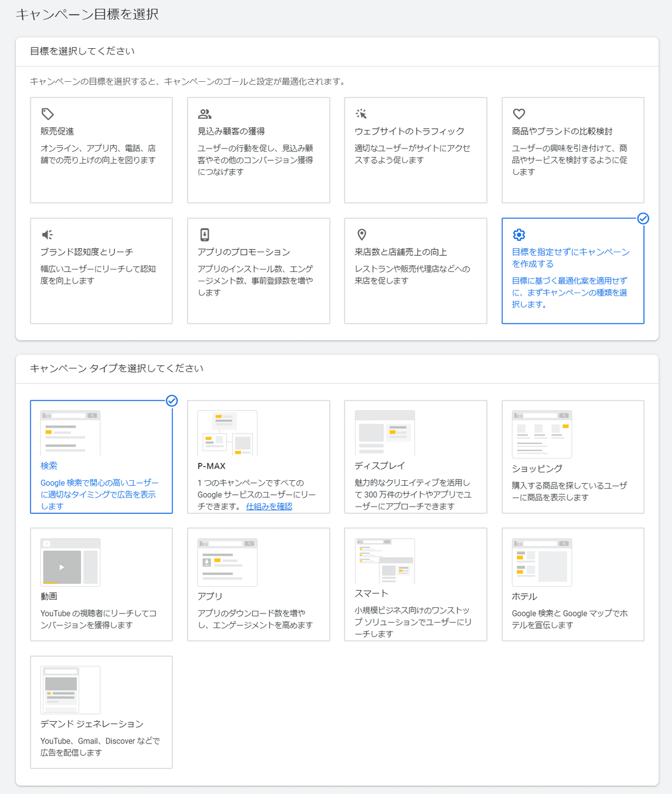The width and height of the screenshot is (672, 794).
Task: Click the gear icon for 目標を指定せずにキャンペーンを作成する
Action: tap(519, 234)
